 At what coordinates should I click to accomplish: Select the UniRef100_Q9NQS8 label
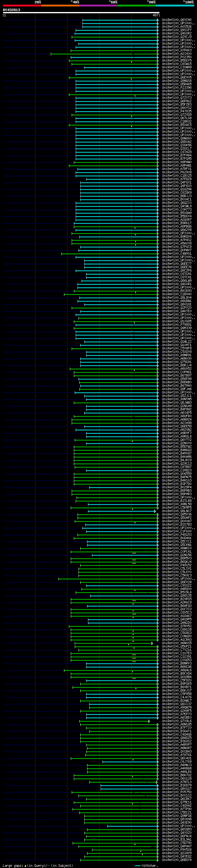176,81
